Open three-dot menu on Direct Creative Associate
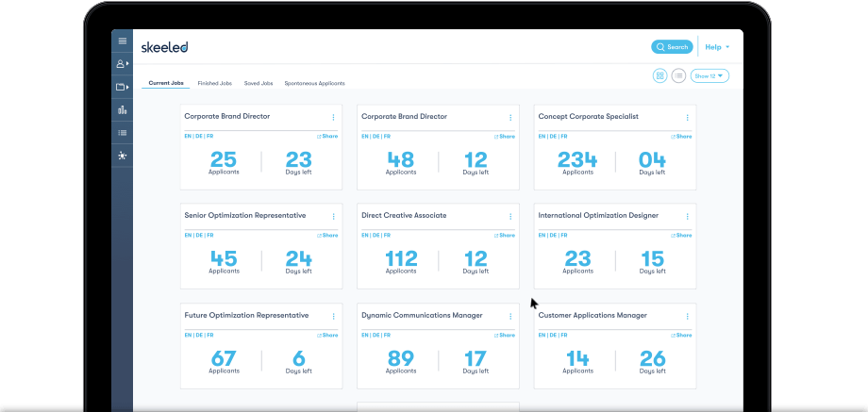 point(510,216)
